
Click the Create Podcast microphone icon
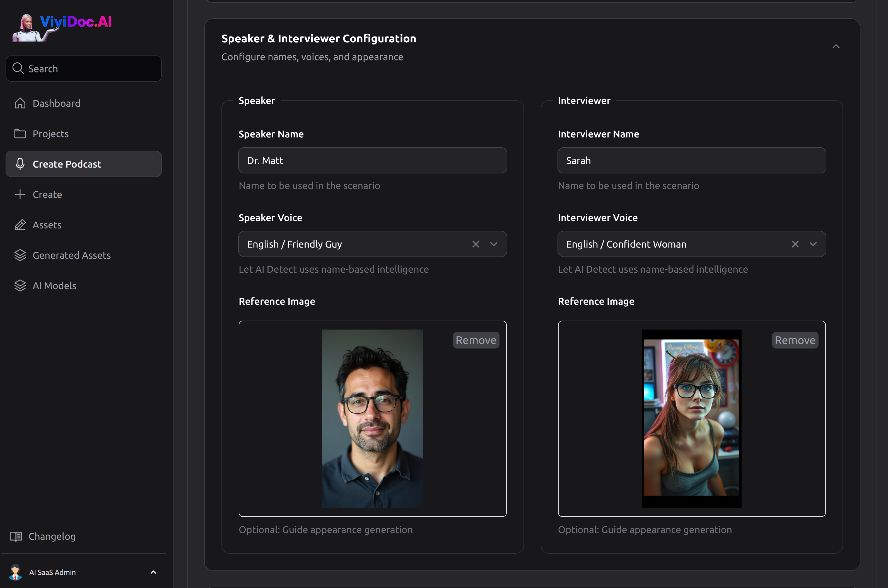(x=20, y=164)
